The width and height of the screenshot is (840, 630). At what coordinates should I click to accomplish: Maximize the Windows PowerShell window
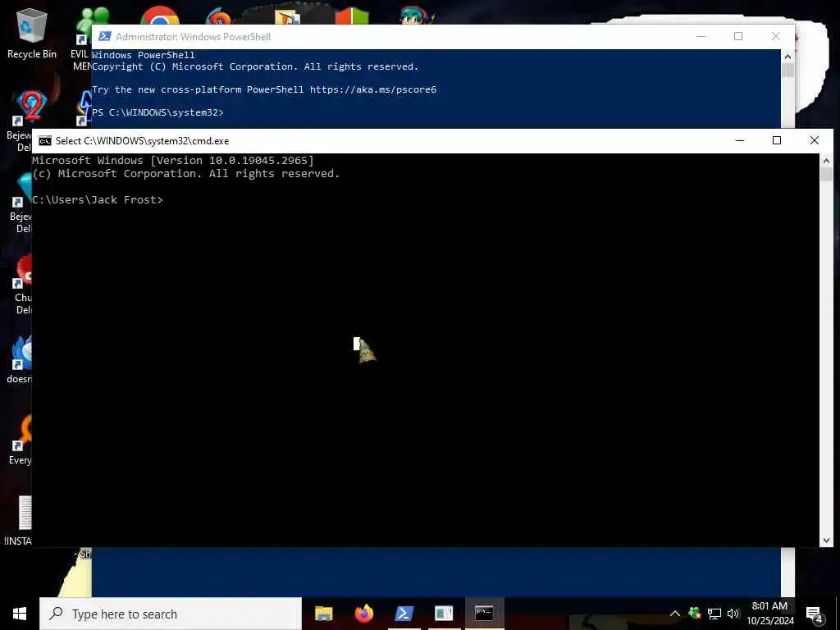tap(738, 36)
